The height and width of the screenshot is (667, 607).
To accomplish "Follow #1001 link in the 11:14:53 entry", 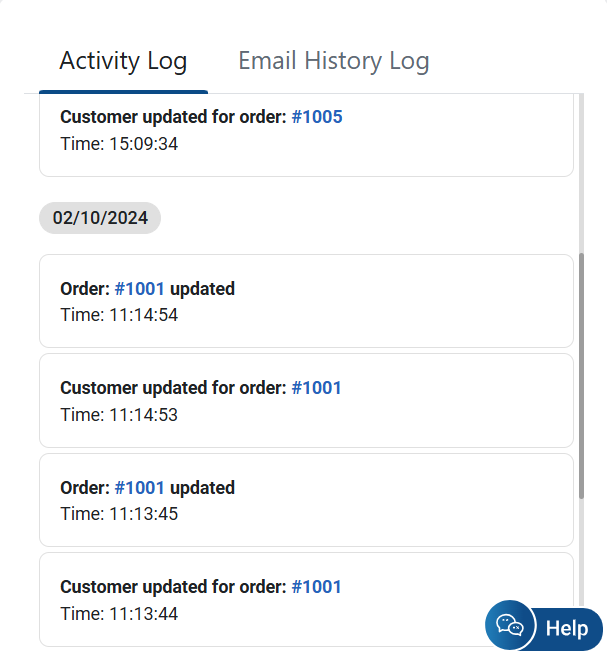I will click(x=316, y=388).
